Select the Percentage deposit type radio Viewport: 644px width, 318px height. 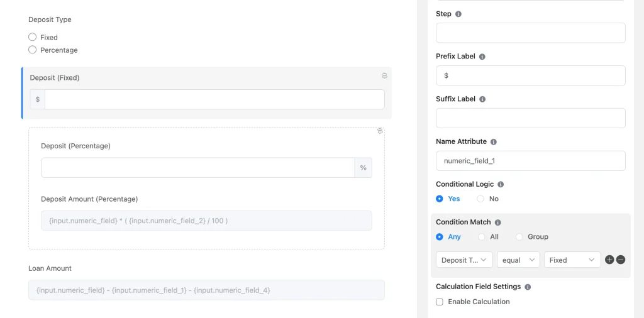(33, 50)
